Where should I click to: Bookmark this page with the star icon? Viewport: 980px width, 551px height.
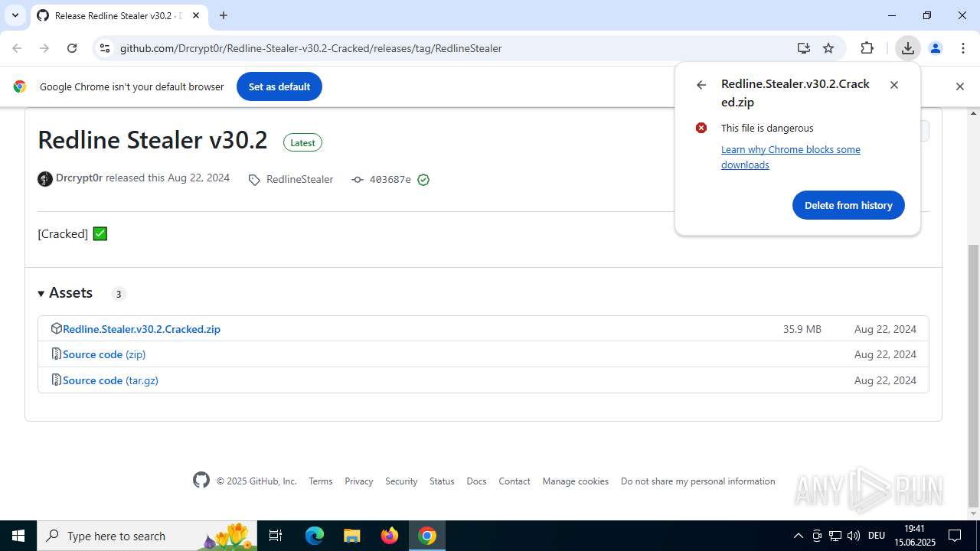828,48
